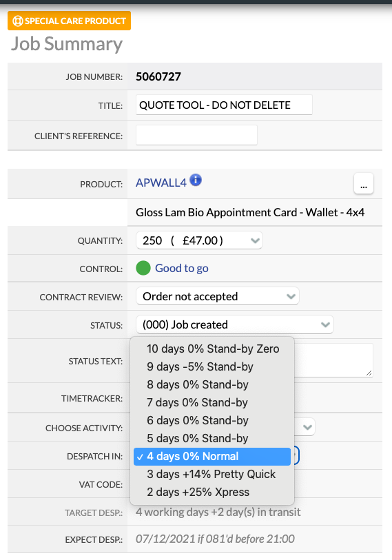This screenshot has width=392, height=560.
Task: Open the Status Job created dropdown
Action: coord(234,324)
